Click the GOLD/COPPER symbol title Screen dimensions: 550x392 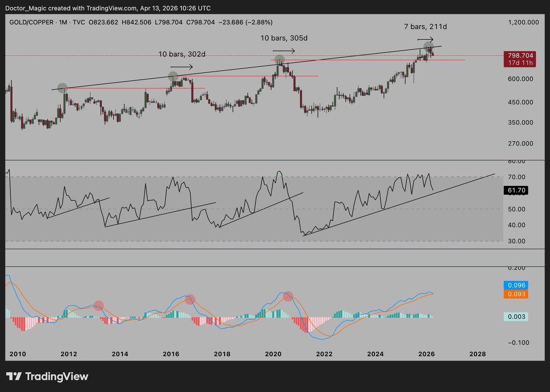pos(31,22)
